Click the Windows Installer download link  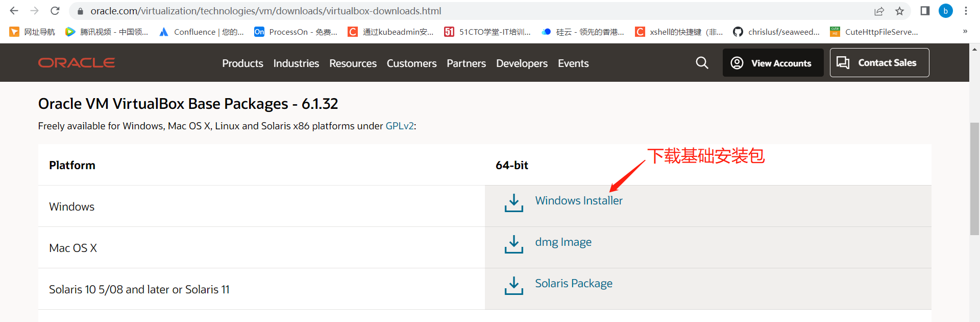[x=579, y=201]
